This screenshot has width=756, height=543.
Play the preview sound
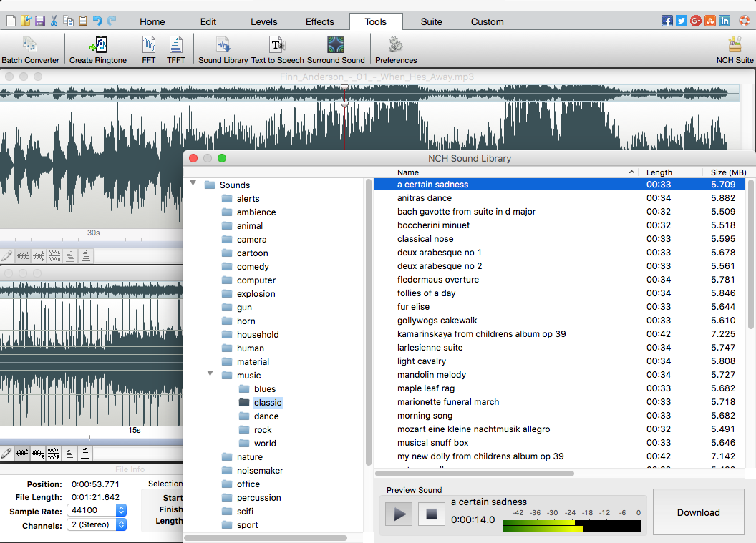click(399, 514)
